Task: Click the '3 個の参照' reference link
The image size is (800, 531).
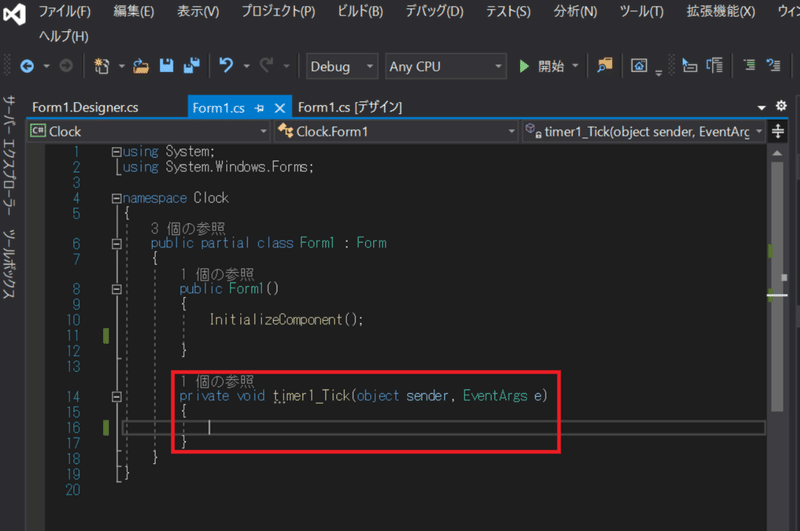Action: (188, 228)
